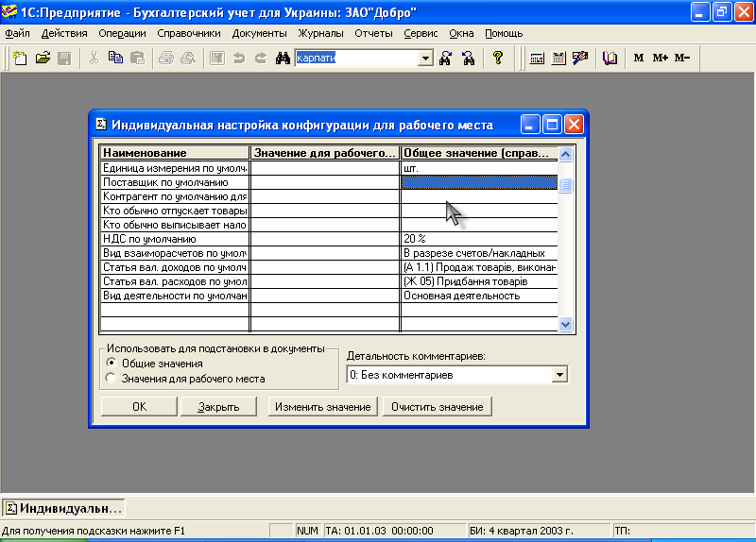Screen dimensions: 756x542
Task: Click the yellow question mark Help icon
Action: [498, 59]
